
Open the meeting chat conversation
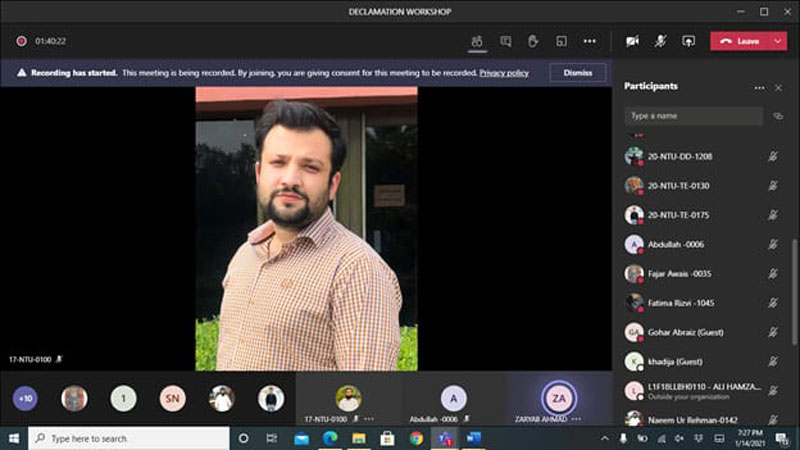tap(506, 41)
